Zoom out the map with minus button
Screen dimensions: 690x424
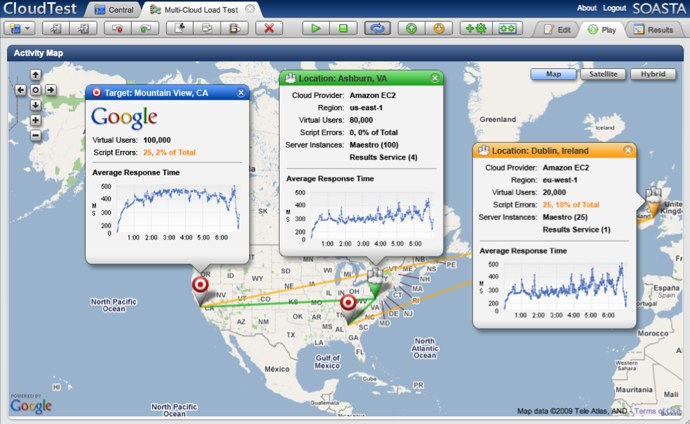click(x=36, y=135)
